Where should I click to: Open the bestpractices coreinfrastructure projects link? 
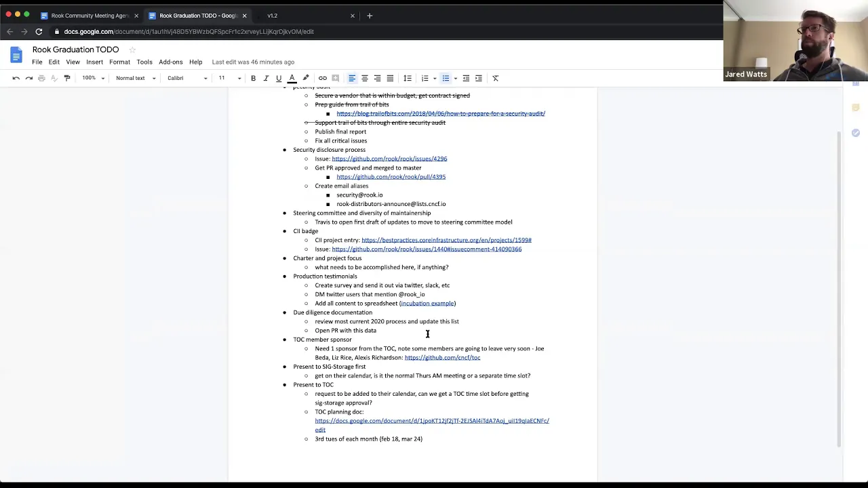pos(446,240)
